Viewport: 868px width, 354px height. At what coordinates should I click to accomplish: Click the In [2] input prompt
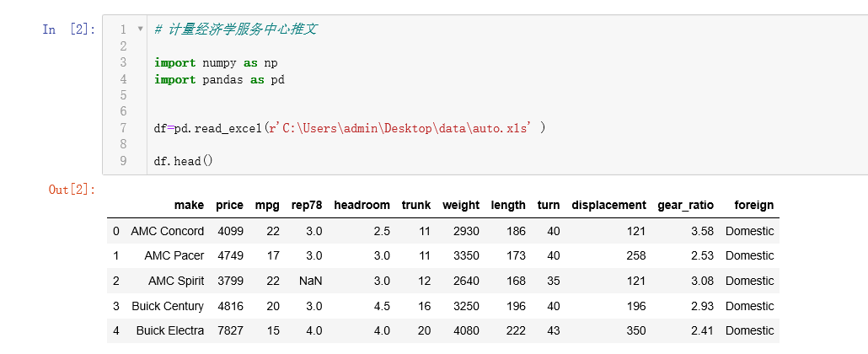[69, 29]
